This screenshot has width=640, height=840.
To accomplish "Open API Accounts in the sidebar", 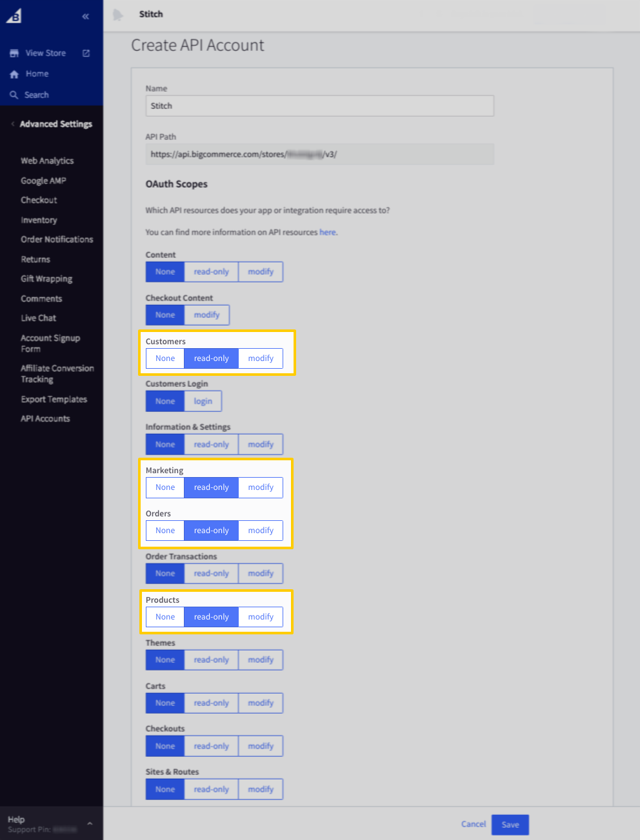I will (45, 418).
